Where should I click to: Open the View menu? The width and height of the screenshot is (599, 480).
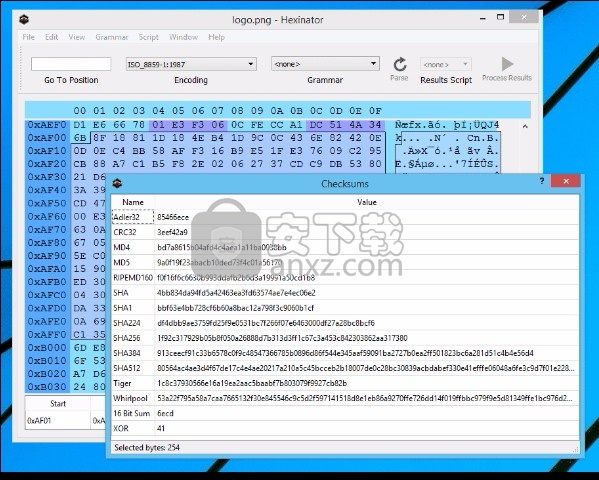click(77, 37)
